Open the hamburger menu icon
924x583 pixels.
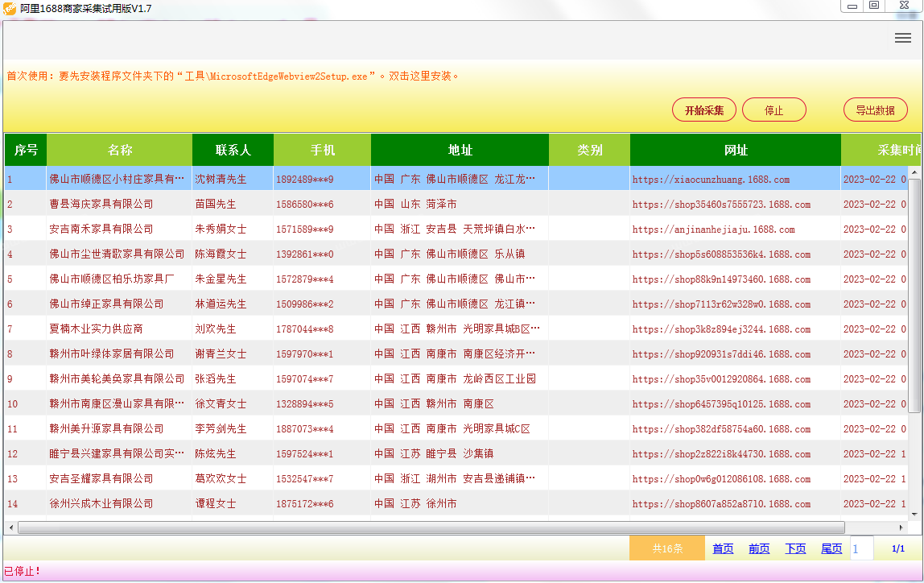tap(903, 39)
